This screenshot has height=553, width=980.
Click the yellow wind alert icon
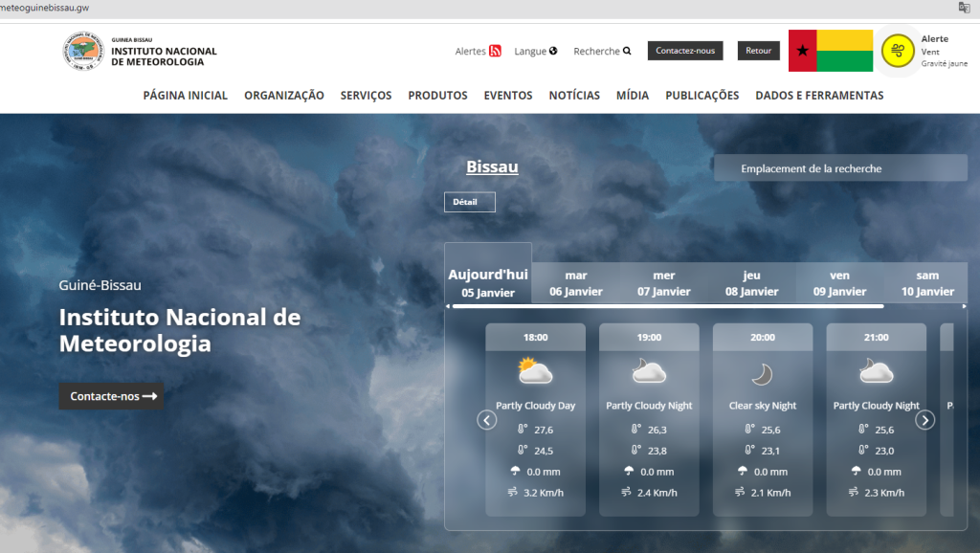pyautogui.click(x=897, y=51)
